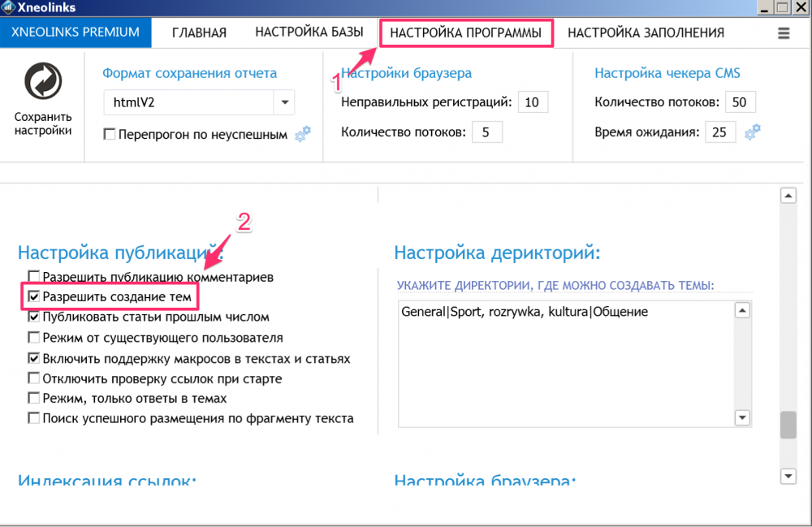The height and width of the screenshot is (527, 812).
Task: Enable Разрешить публикацию комментариев checkbox
Action: [x=33, y=276]
